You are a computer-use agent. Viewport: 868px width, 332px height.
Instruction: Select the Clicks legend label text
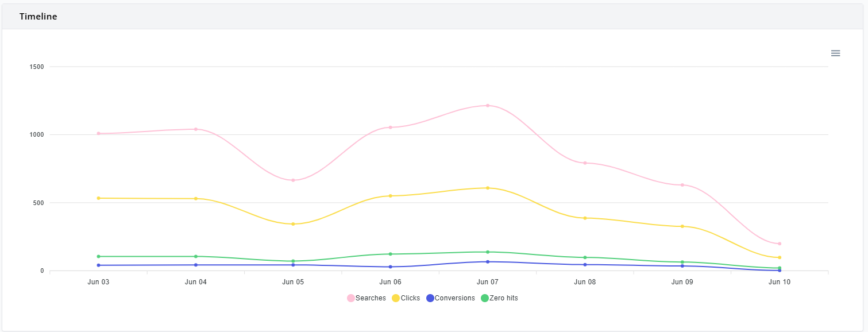pyautogui.click(x=410, y=298)
